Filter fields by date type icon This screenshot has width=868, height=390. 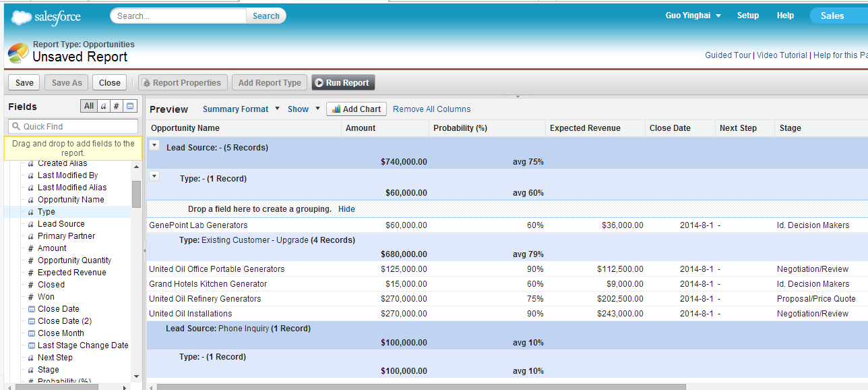tap(130, 106)
